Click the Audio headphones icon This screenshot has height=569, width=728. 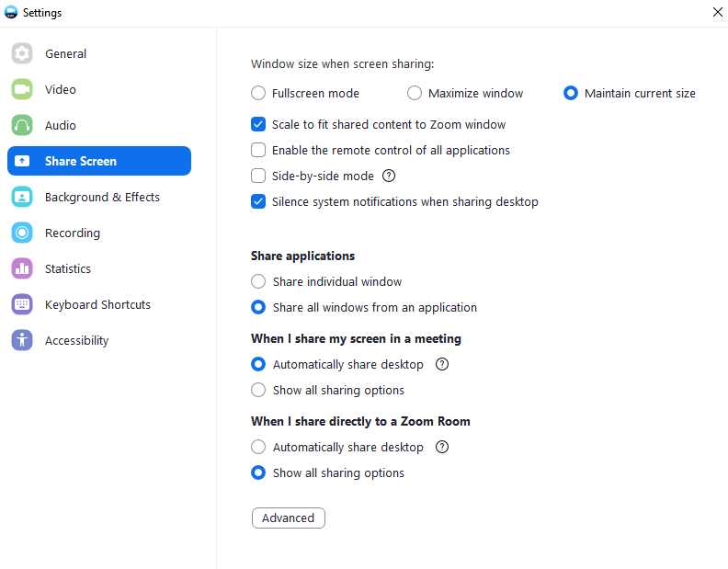(x=22, y=125)
